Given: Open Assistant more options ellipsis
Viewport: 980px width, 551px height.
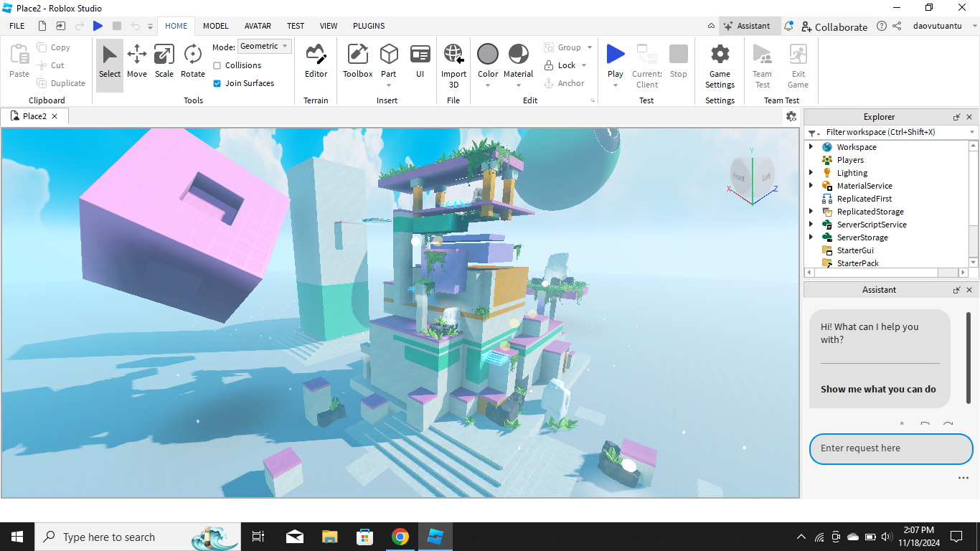Looking at the screenshot, I should pyautogui.click(x=963, y=478).
